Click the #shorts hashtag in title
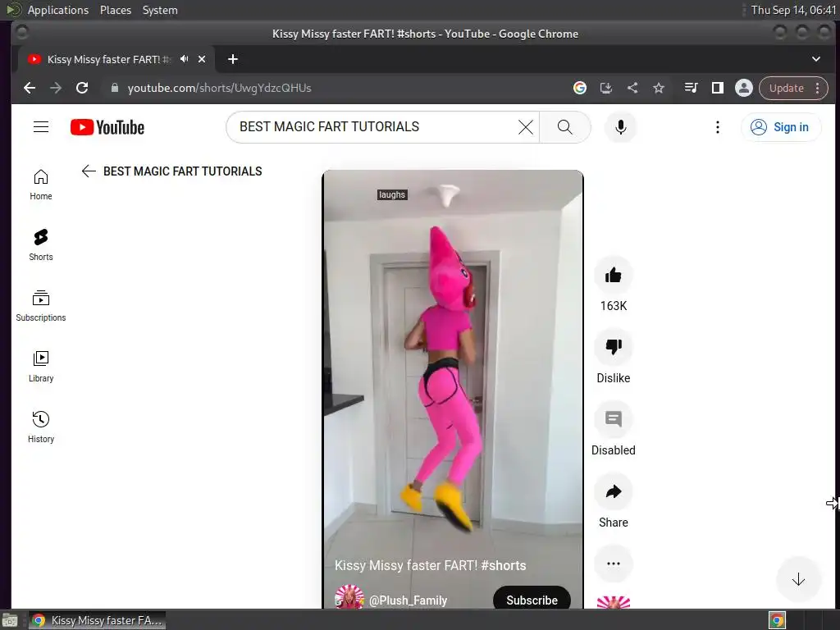 (x=504, y=565)
